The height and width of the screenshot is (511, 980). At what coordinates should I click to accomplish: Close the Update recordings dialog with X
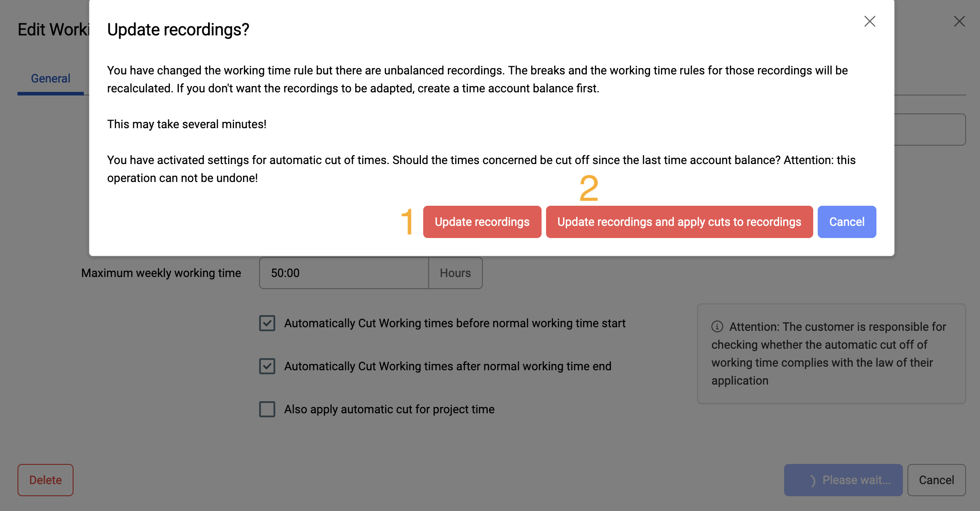point(870,21)
